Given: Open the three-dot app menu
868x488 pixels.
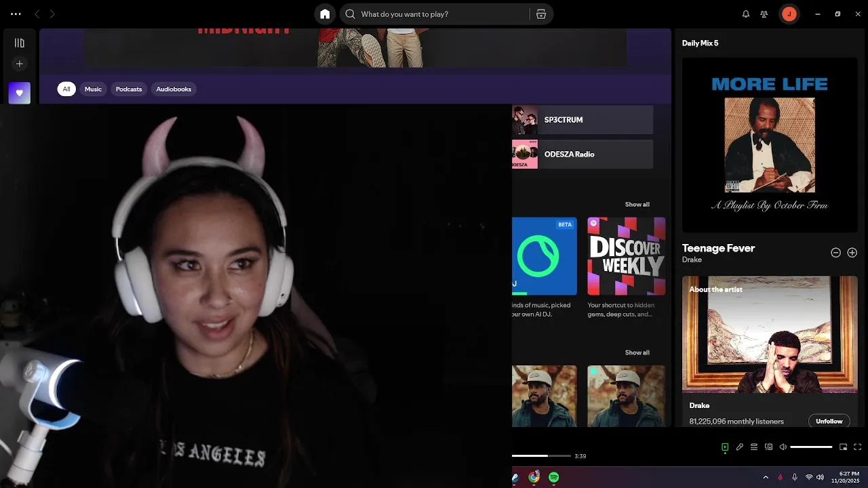Looking at the screenshot, I should tap(16, 14).
